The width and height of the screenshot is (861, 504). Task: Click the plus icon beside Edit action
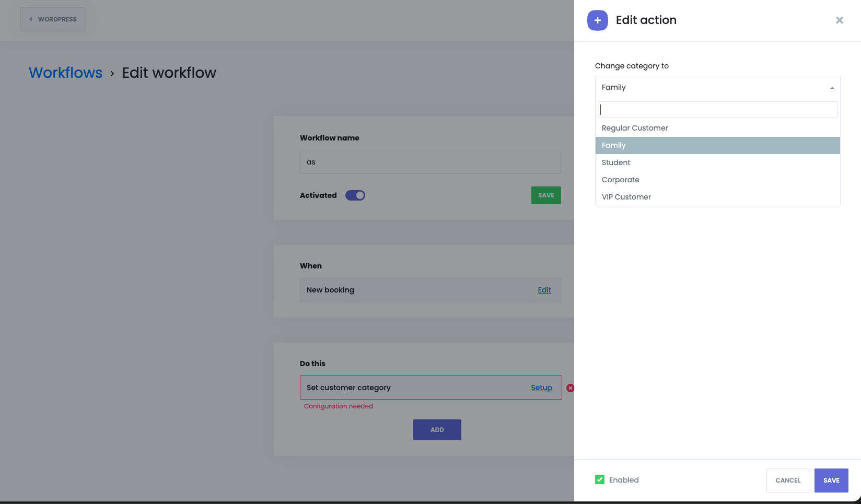pos(597,20)
